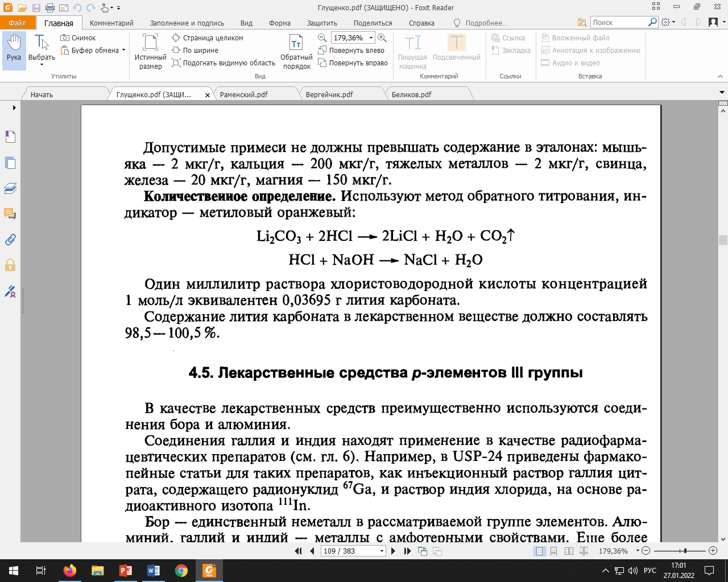
Task: Open the page number dropdown arrow
Action: click(382, 551)
